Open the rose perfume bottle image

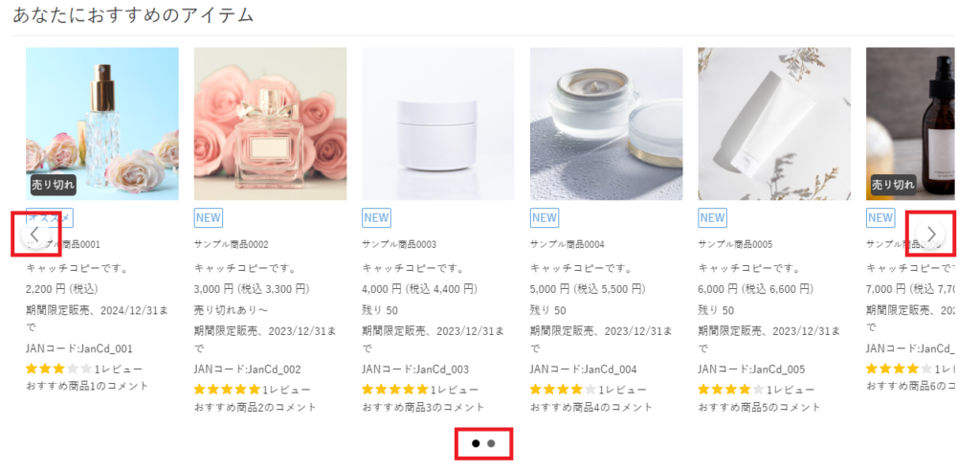[x=101, y=123]
